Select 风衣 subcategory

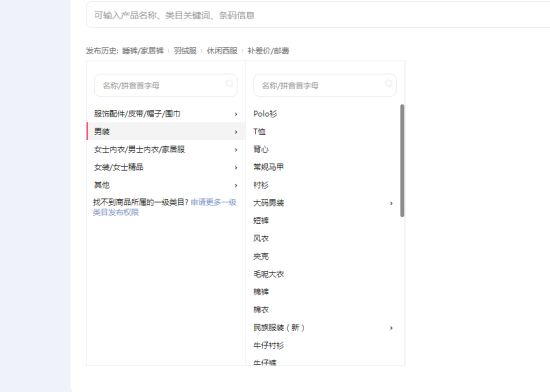click(261, 239)
